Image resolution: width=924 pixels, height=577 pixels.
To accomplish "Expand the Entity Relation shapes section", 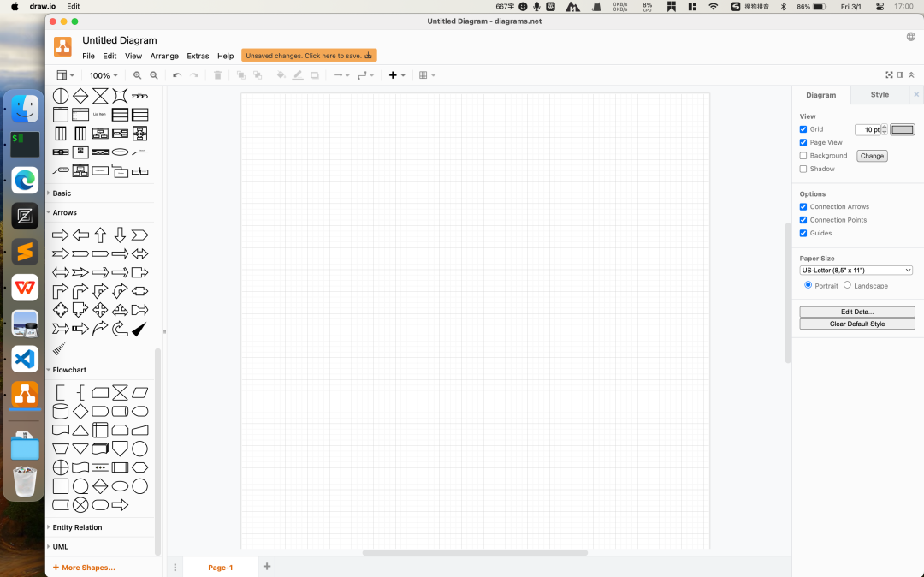I will click(77, 527).
